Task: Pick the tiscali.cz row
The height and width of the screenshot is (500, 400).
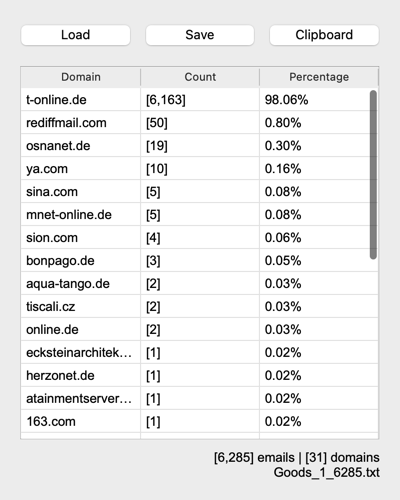Action: point(199,307)
